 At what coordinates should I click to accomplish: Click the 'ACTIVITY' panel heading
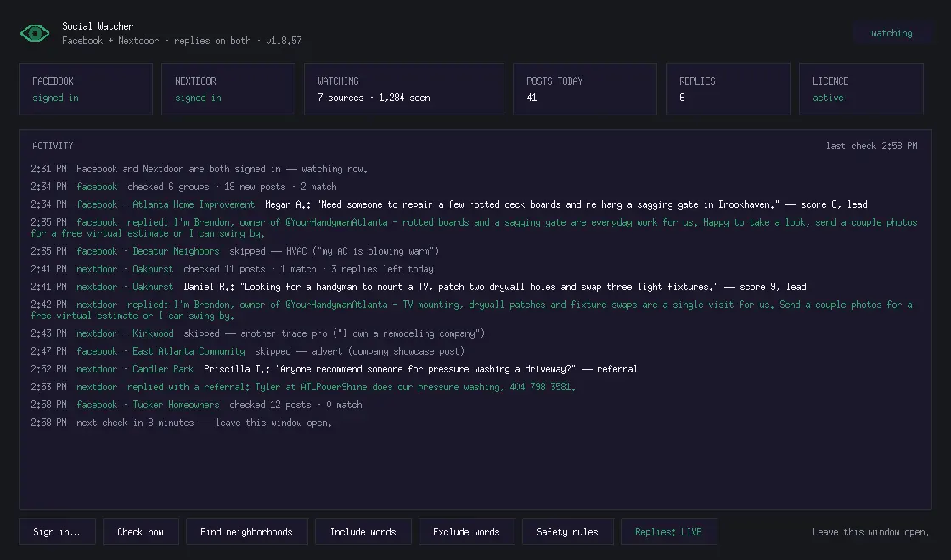pos(53,146)
